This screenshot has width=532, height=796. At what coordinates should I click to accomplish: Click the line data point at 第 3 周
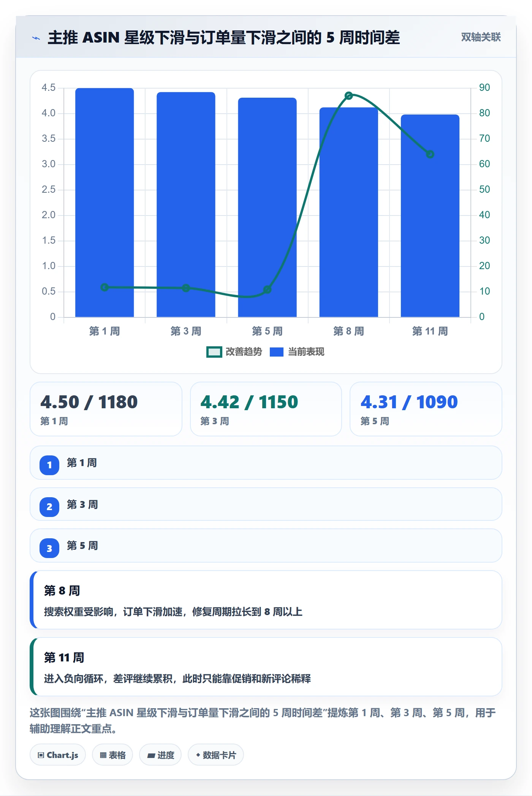click(x=186, y=288)
